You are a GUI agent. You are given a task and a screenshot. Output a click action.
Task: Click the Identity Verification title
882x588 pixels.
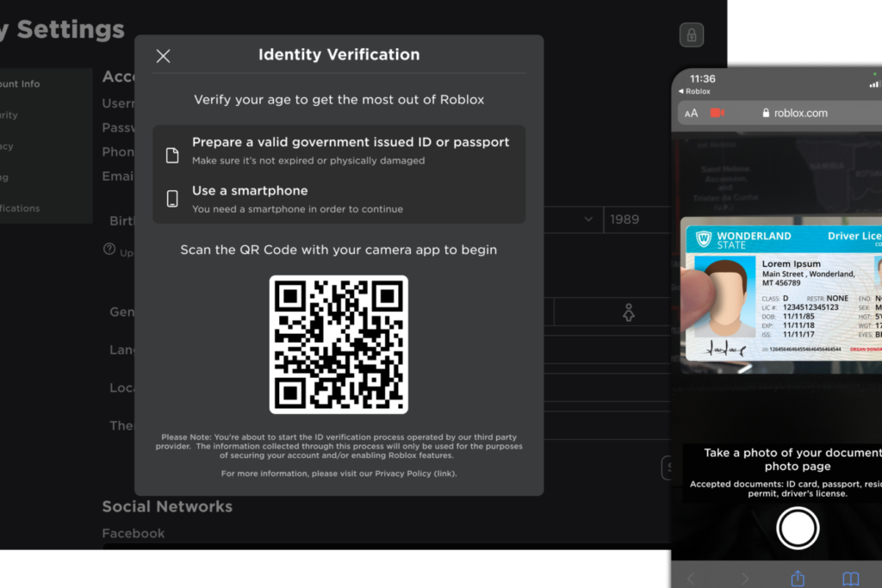[339, 54]
